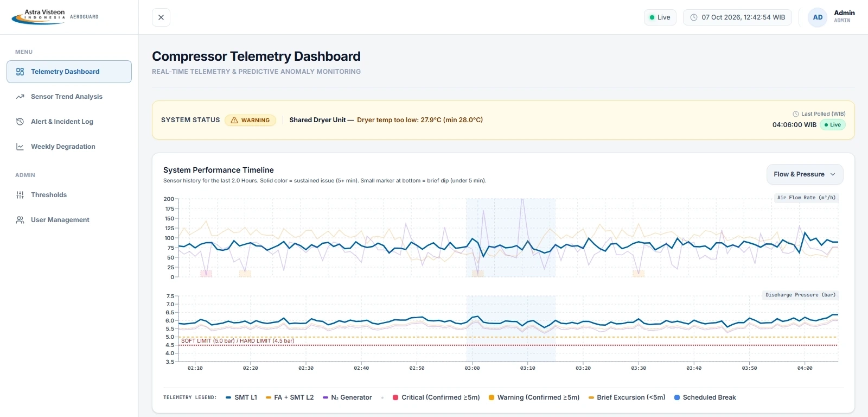Click the Telemetry Dashboard grid icon
The image size is (868, 417).
click(20, 72)
